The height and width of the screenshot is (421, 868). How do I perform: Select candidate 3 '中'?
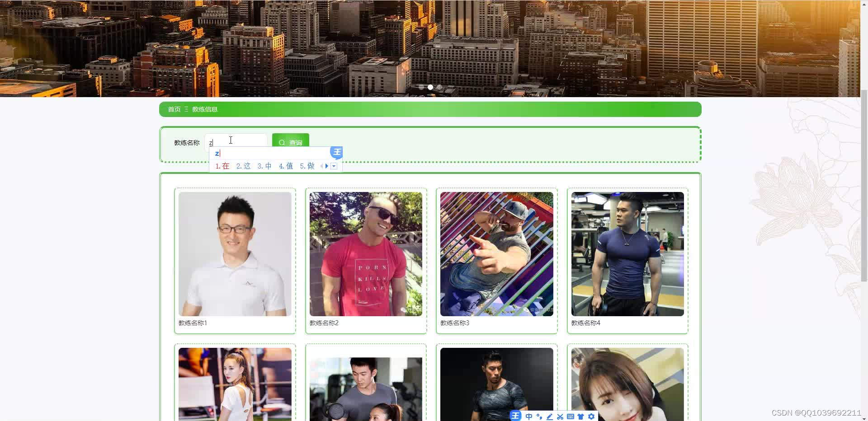(264, 166)
